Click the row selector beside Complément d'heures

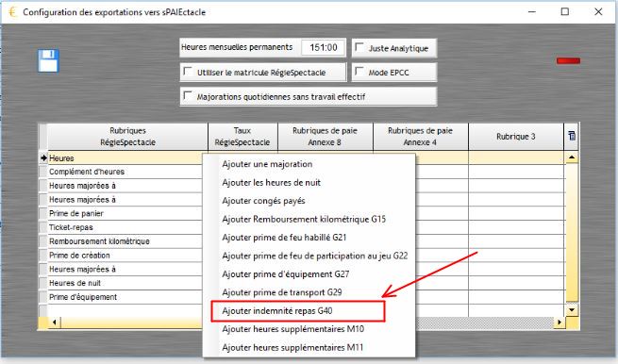coord(43,172)
